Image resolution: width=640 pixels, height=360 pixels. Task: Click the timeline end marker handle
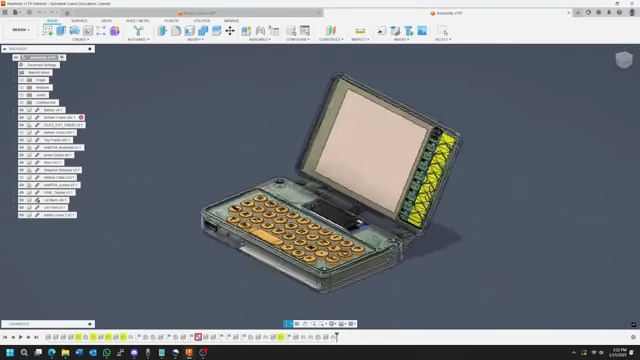(337, 337)
